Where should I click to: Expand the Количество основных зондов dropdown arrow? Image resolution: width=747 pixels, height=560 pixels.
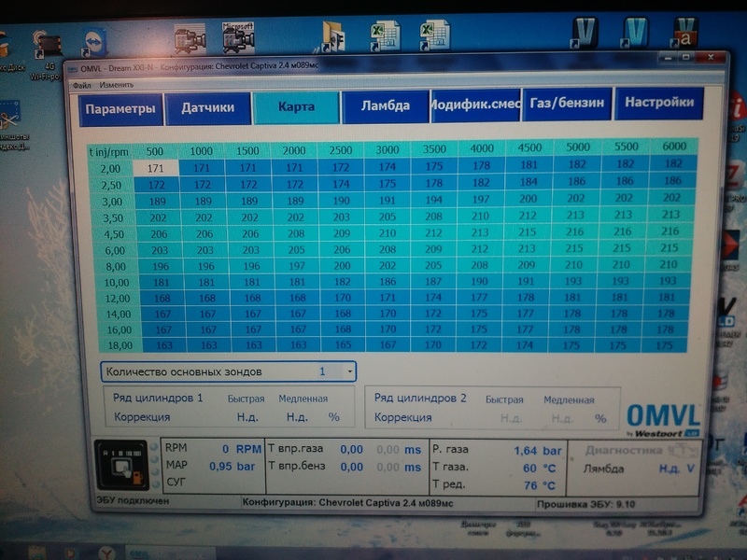(349, 371)
